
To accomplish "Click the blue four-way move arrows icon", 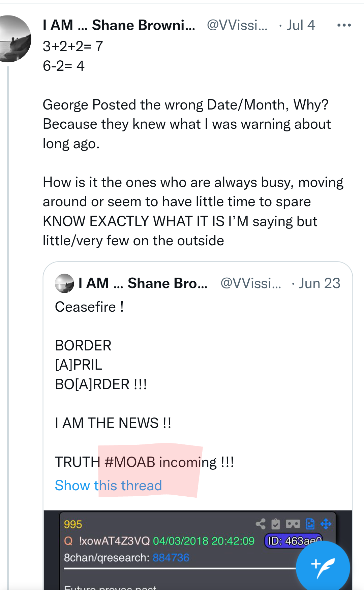I will [x=326, y=524].
